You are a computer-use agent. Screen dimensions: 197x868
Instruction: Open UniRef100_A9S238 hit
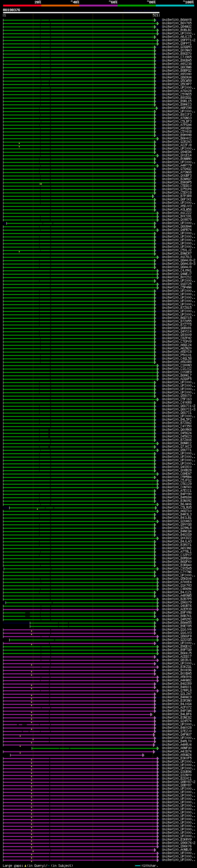pyautogui.click(x=177, y=64)
